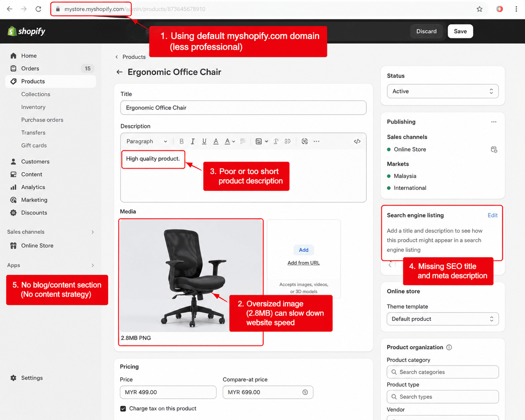Click the insert image icon in editor toolbar
This screenshot has width=525, height=420.
[x=259, y=141]
